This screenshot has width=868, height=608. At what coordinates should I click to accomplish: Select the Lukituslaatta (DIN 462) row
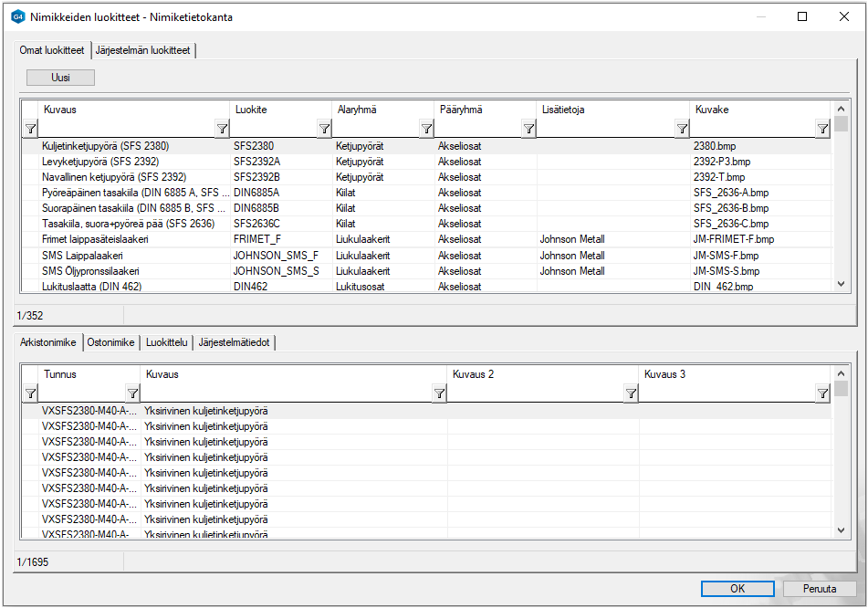tap(92, 287)
